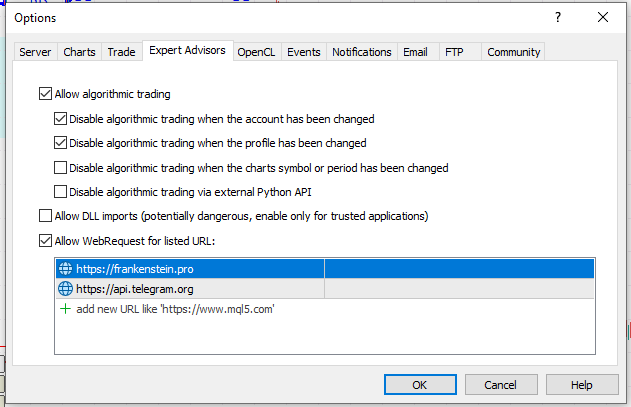Uncheck disable trading when account changed

pos(61,119)
